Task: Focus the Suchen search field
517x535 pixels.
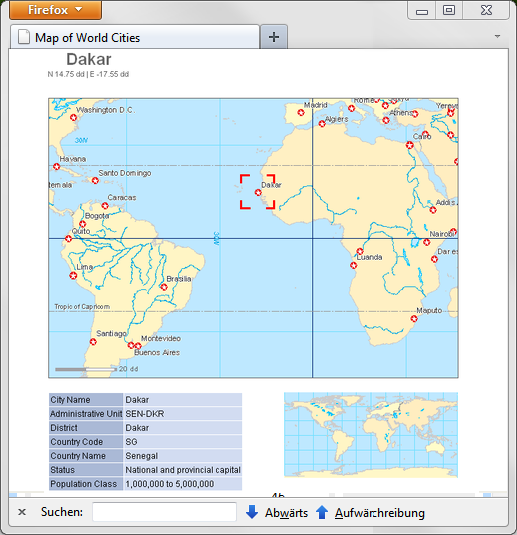Action: (164, 512)
